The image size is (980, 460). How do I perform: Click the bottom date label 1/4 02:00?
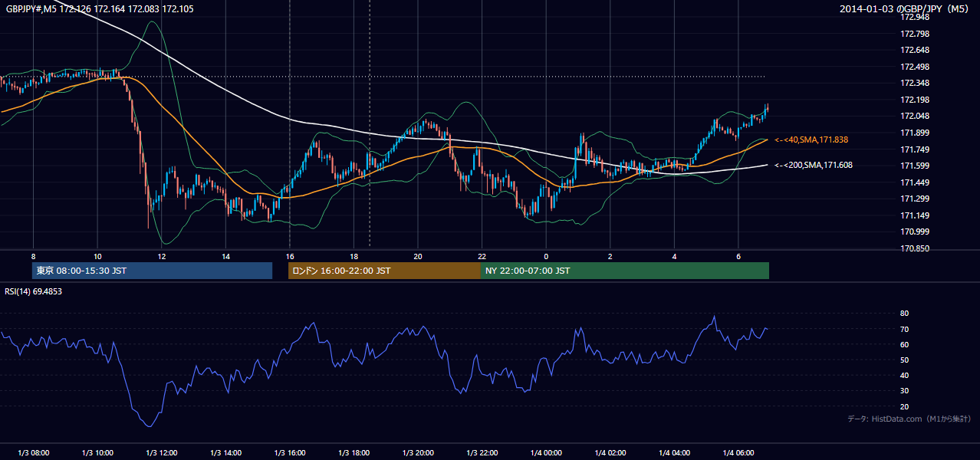610,453
